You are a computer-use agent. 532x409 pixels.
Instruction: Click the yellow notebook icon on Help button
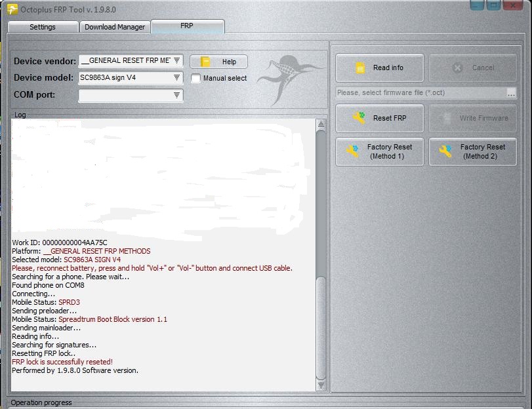[x=205, y=62]
